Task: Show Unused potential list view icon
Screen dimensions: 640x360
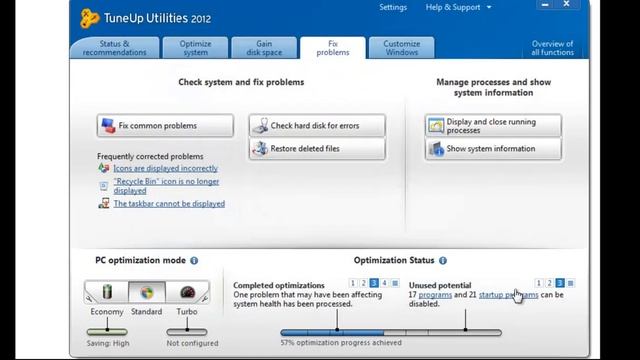Action: click(x=571, y=283)
